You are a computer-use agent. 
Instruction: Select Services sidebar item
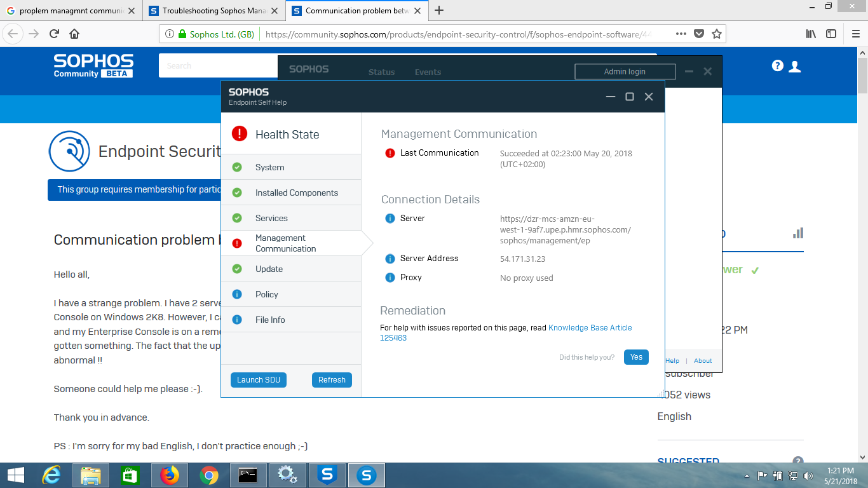pyautogui.click(x=291, y=218)
